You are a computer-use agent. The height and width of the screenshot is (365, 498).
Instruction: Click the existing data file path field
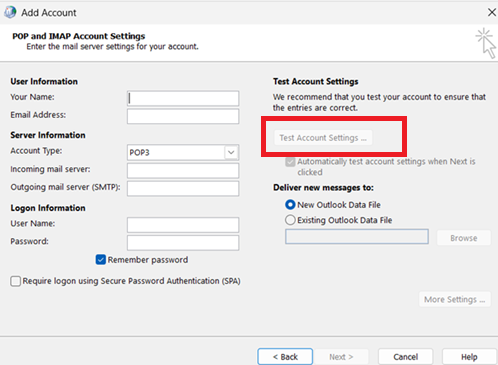[357, 237]
